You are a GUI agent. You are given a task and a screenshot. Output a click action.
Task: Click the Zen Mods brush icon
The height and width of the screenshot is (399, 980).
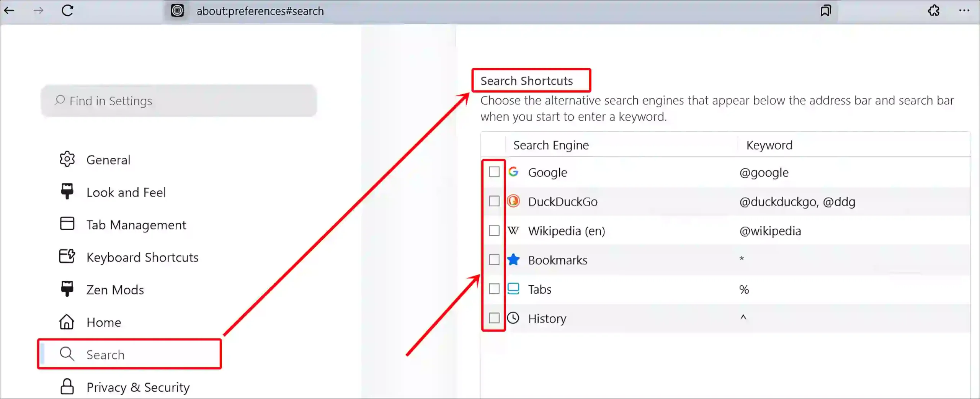pos(67,289)
